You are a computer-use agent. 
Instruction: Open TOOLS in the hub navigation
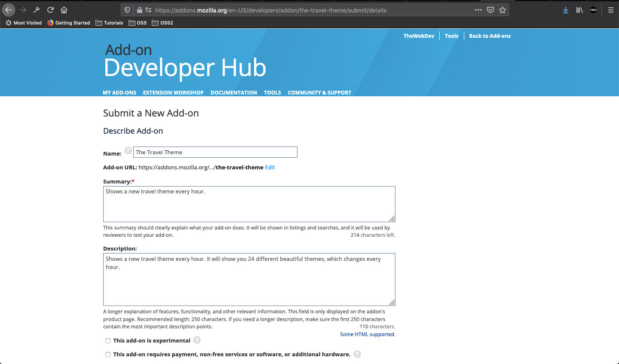coord(273,92)
